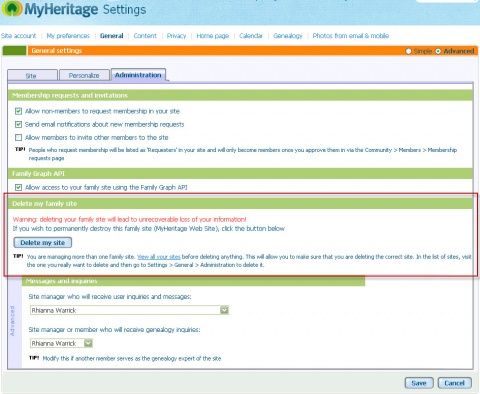Screen dimensions: 480x394
Task: Select the Administration tab
Action: pyautogui.click(x=138, y=75)
